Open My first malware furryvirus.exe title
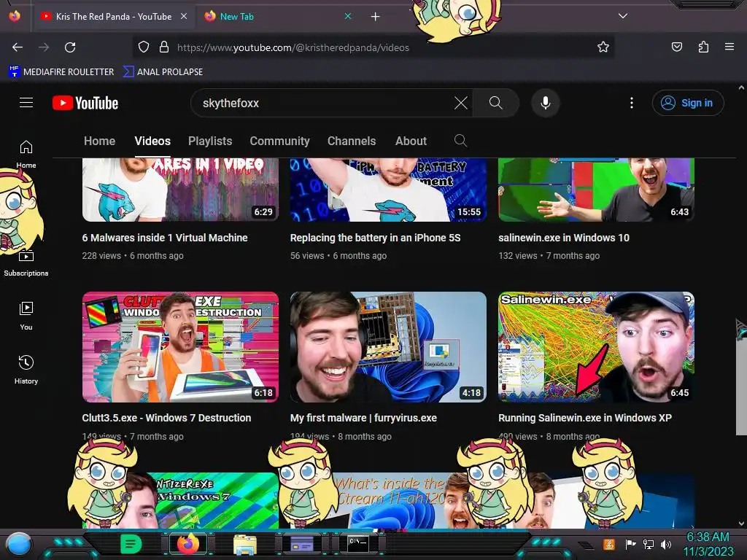The image size is (747, 560). 363,418
